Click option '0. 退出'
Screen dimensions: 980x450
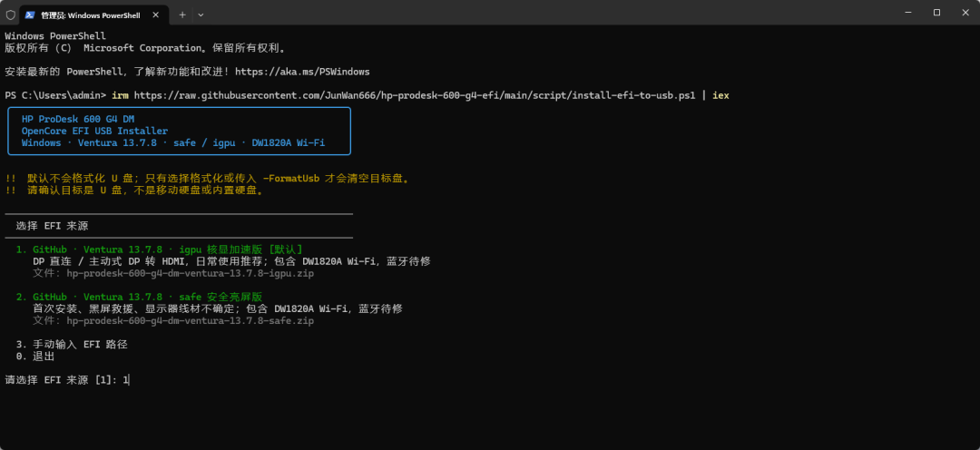(x=35, y=357)
